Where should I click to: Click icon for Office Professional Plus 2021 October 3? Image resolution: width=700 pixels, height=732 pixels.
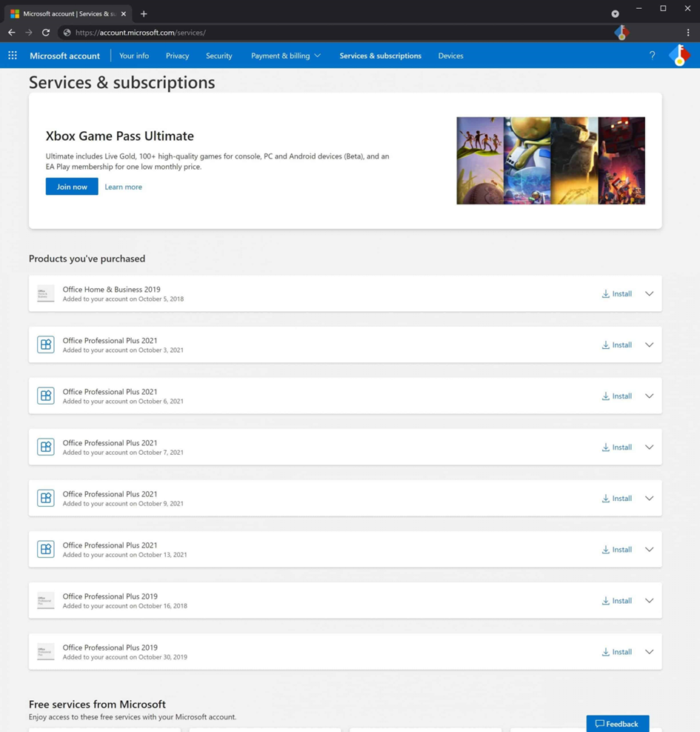(x=46, y=345)
